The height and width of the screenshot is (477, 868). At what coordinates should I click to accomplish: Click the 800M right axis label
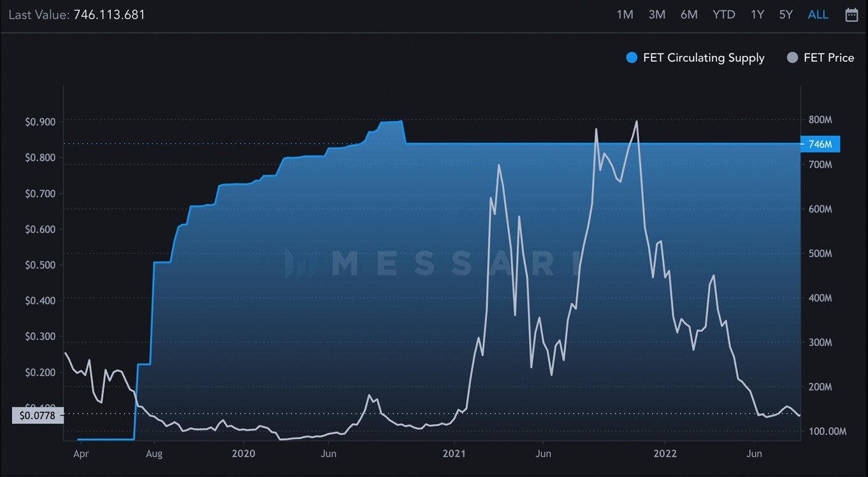point(820,120)
